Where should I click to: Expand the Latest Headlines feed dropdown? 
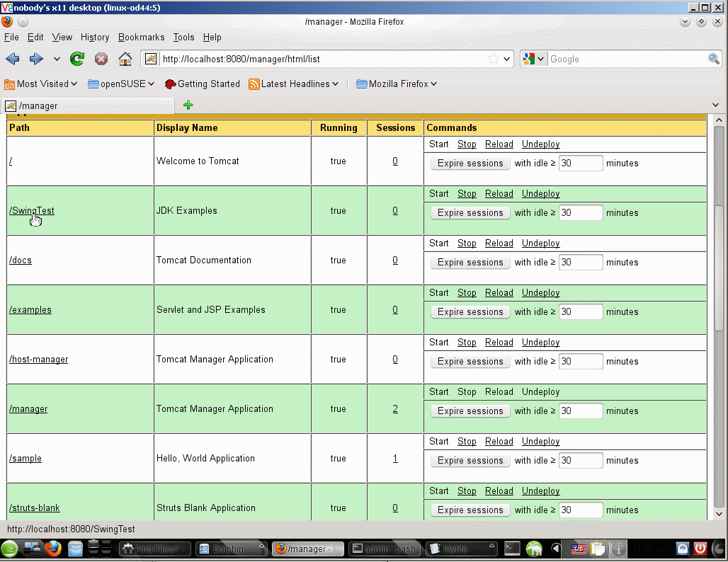293,84
